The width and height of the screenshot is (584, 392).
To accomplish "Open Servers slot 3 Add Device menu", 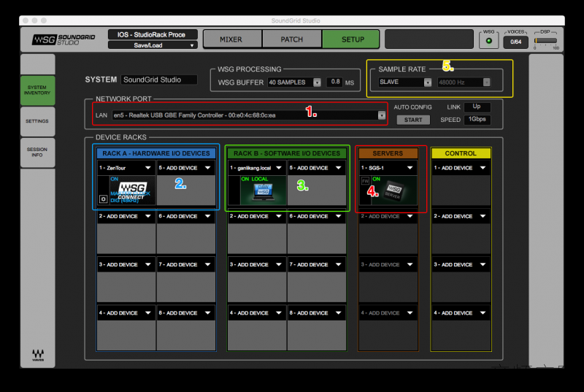I will (388, 265).
